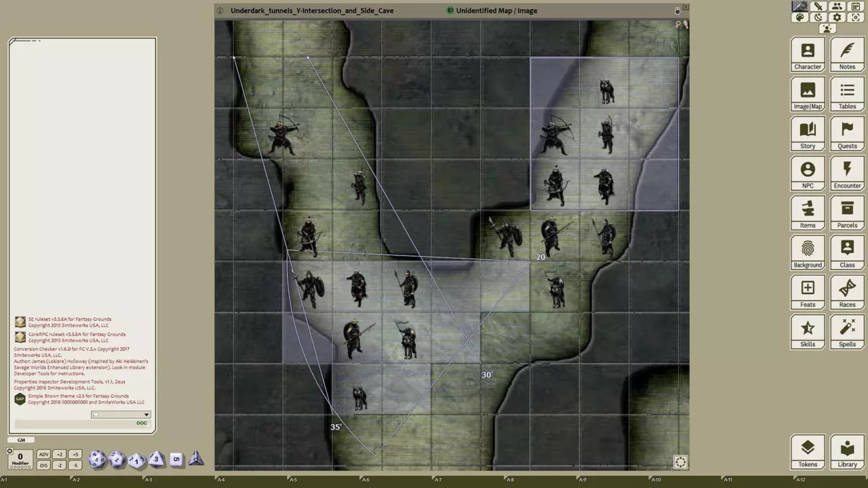The image size is (868, 488).
Task: Toggle the DIS disadvantage button
Action: click(44, 465)
